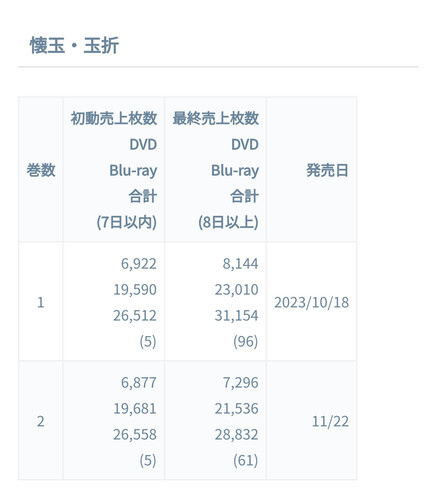436x500 pixels.
Task: Select the 6,922 DVD first-week value
Action: 139,264
